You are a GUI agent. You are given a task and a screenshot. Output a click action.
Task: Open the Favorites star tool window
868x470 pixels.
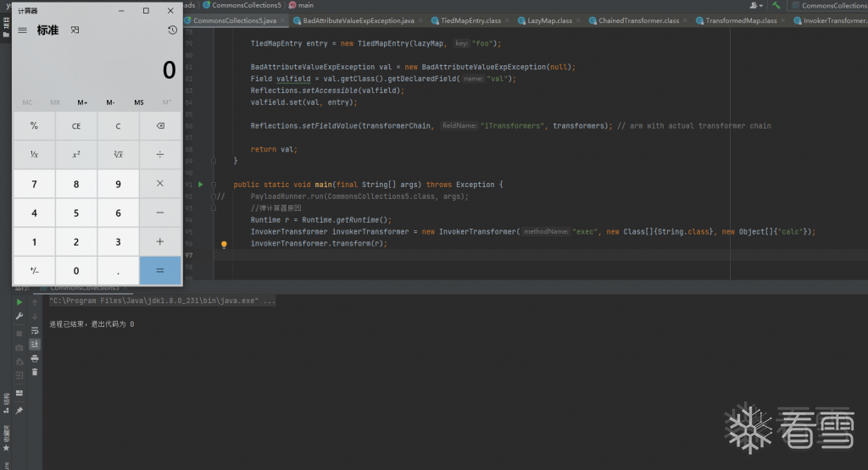pos(6,438)
